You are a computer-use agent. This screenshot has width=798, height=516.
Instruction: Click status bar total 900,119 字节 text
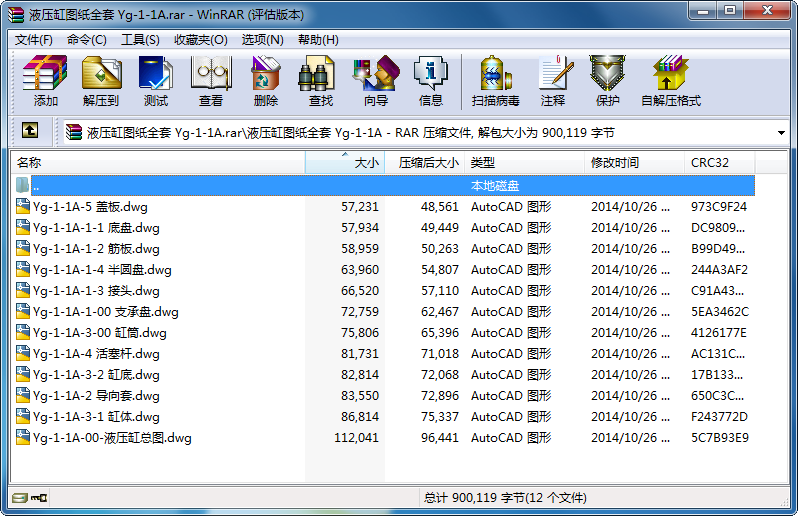pos(505,498)
